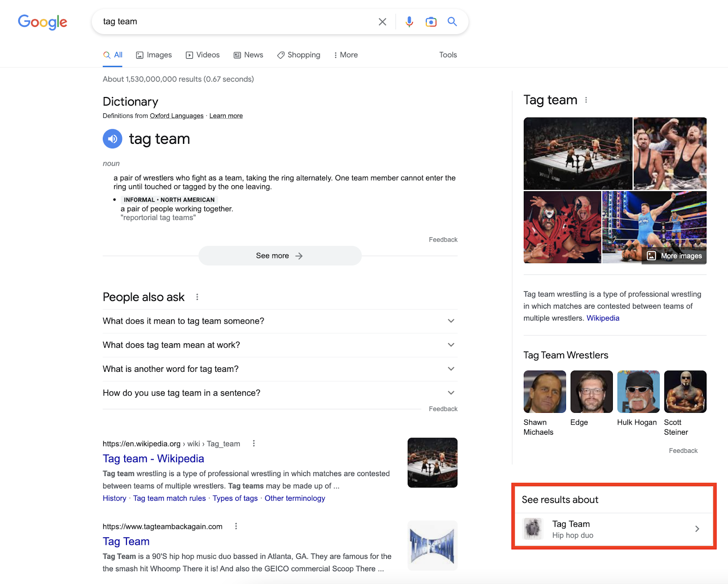Screen dimensions: 728x584
Task: Open the Tag team match rules link
Action: click(169, 498)
